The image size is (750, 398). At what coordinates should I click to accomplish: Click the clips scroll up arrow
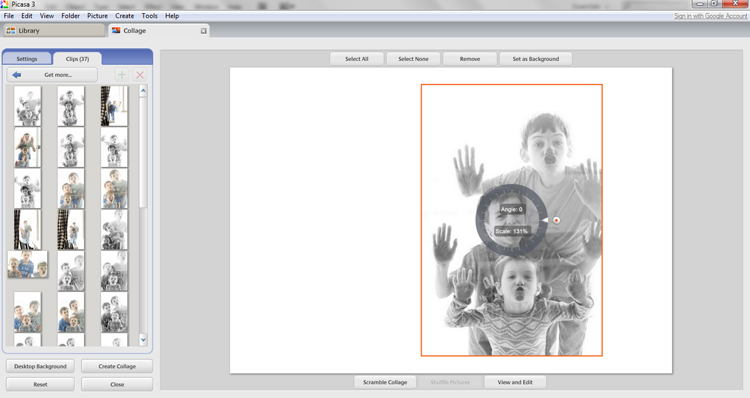coord(143,90)
